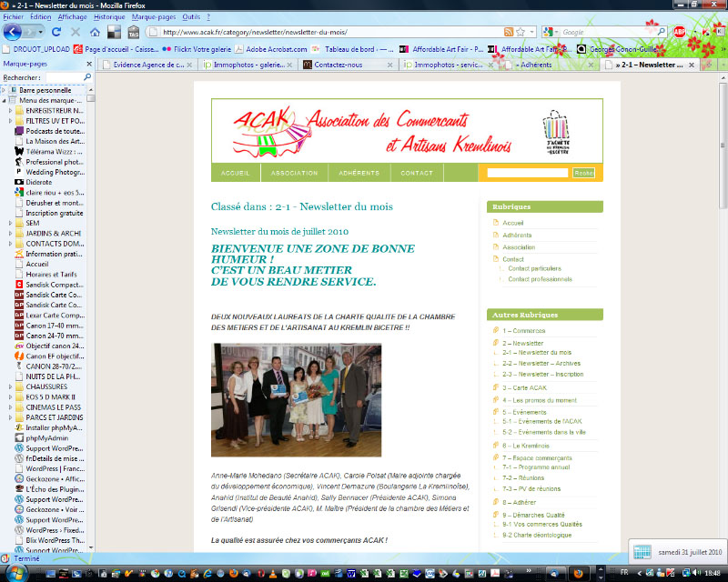728x582 pixels.
Task: Click the J'achète shopping bag logo
Action: coord(556,132)
